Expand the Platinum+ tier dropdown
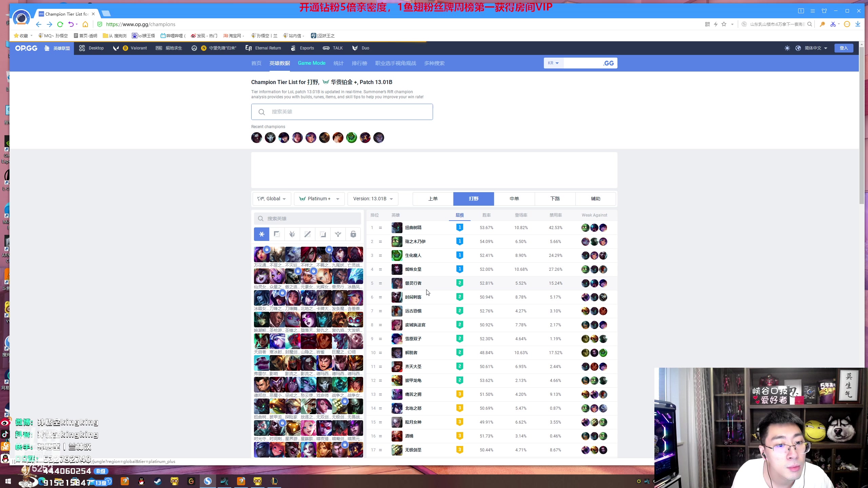 (319, 199)
